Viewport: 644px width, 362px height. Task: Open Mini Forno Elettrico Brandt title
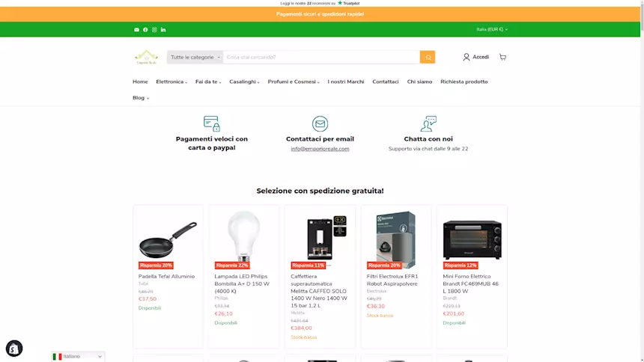tap(471, 283)
